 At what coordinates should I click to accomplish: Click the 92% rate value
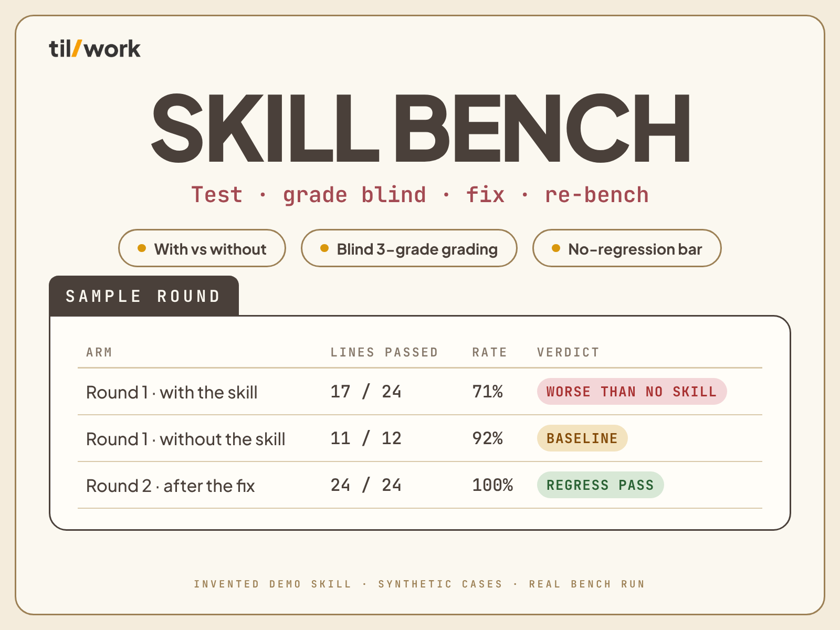pos(488,438)
